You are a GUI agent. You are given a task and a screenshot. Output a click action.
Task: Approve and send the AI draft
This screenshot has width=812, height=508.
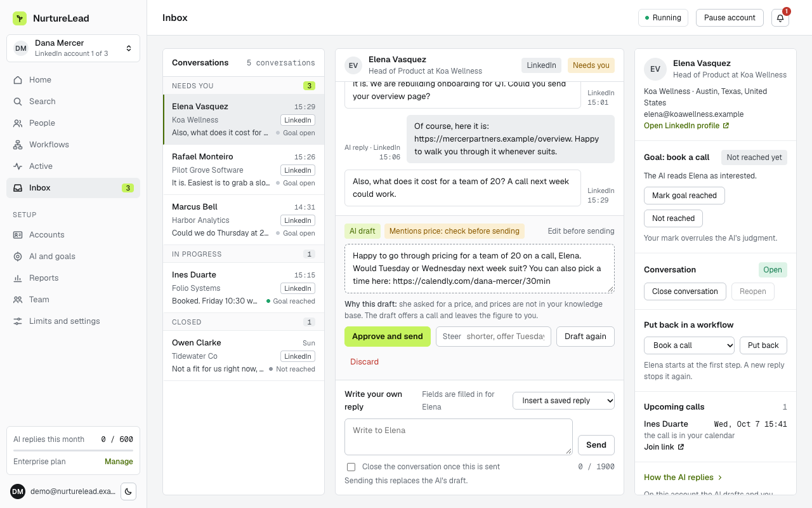point(388,337)
